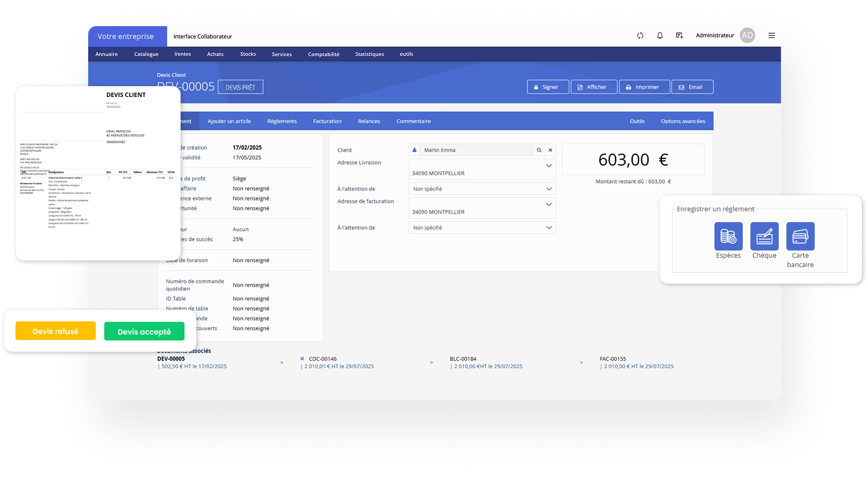This screenshot has height=477, width=868.
Task: Open the hamburger menu
Action: tap(771, 35)
